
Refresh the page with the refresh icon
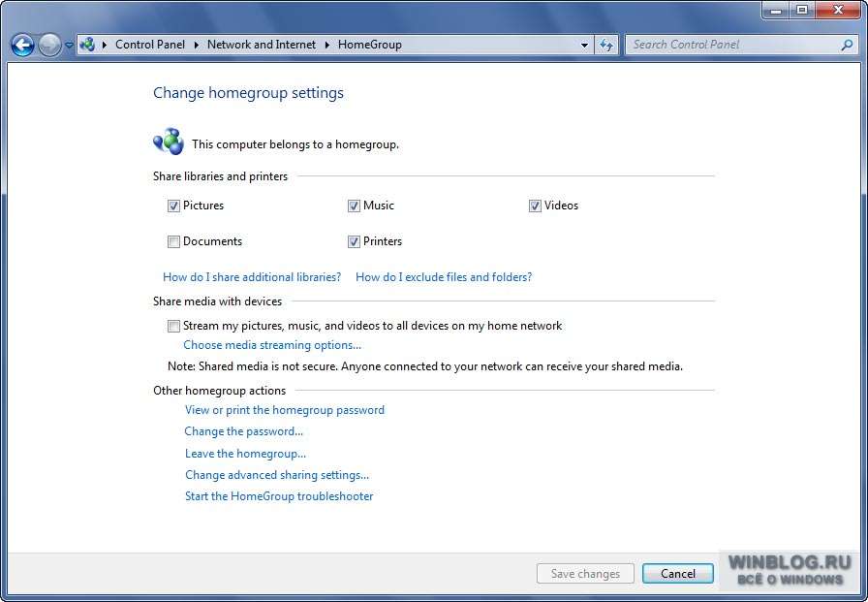[606, 45]
